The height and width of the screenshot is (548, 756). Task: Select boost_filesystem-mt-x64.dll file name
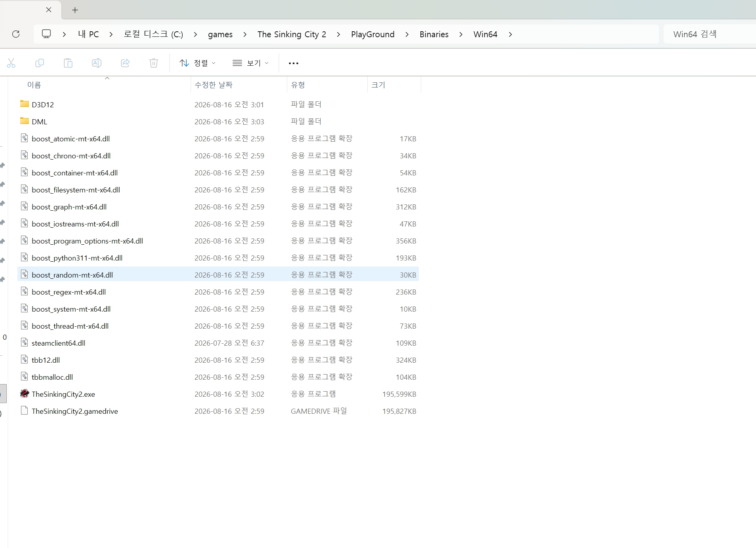76,190
